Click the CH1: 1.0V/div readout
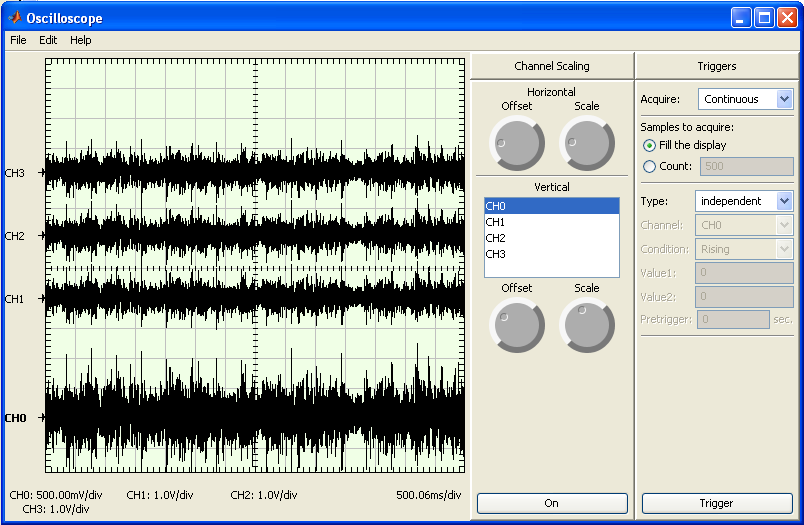 click(159, 495)
